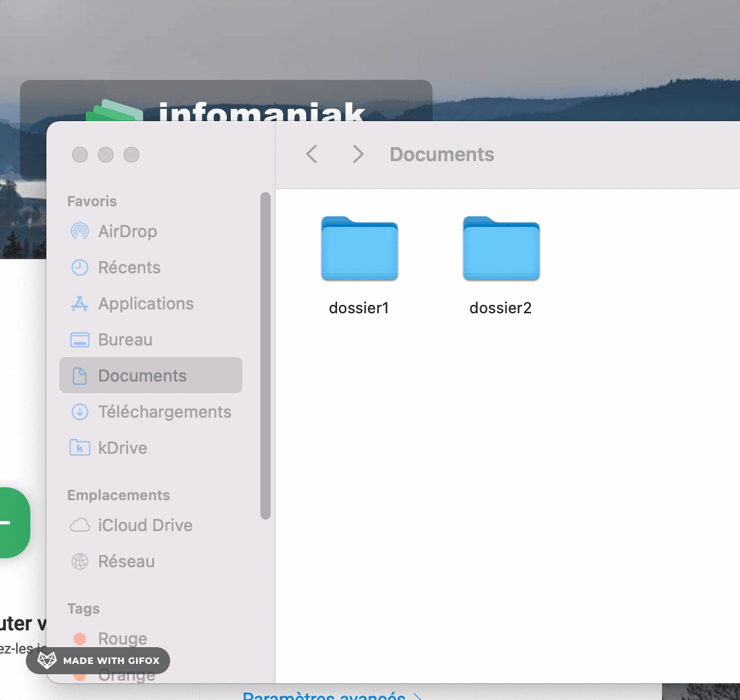Click the sidebar vertical scrollbar

(266, 355)
